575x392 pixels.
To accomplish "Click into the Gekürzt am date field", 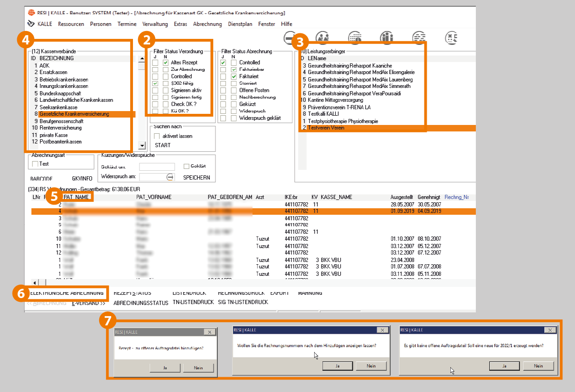I will [x=157, y=167].
